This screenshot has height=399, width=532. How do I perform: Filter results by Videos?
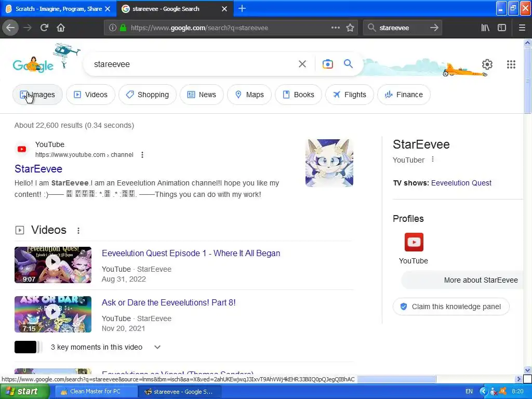pyautogui.click(x=90, y=95)
